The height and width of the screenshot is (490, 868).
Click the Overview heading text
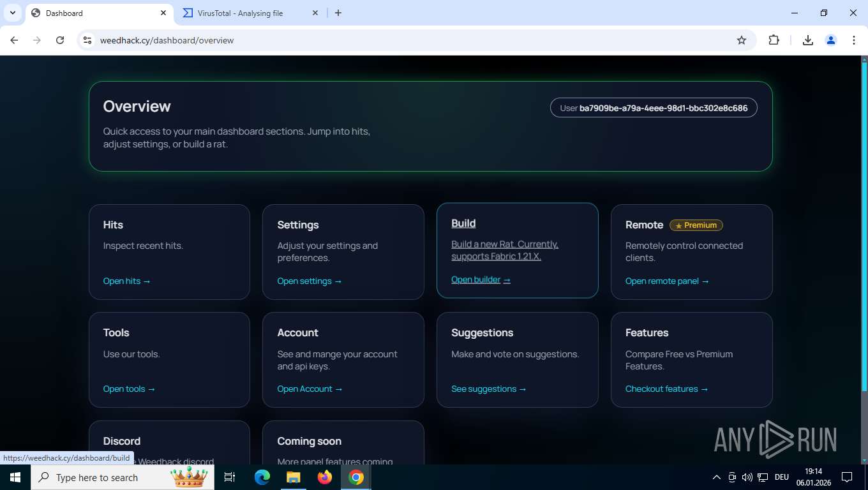[137, 107]
